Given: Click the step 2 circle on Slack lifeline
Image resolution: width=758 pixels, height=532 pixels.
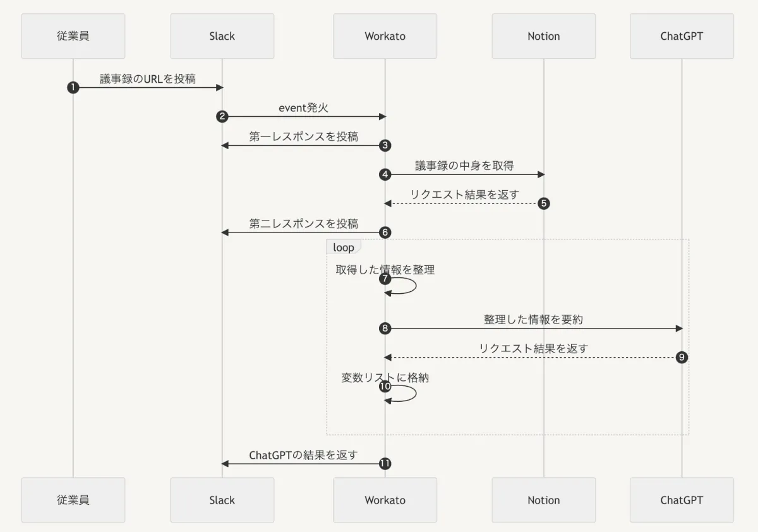Looking at the screenshot, I should [x=222, y=116].
